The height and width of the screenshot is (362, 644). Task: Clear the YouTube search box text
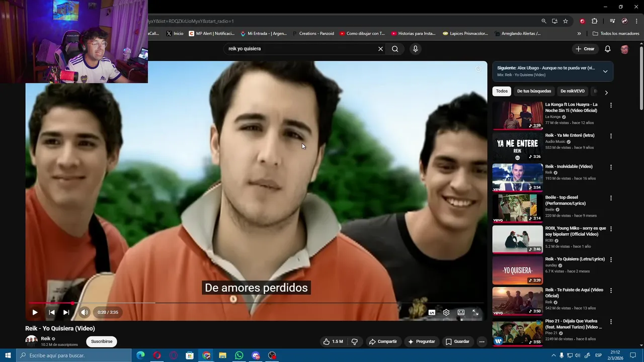coord(380,49)
